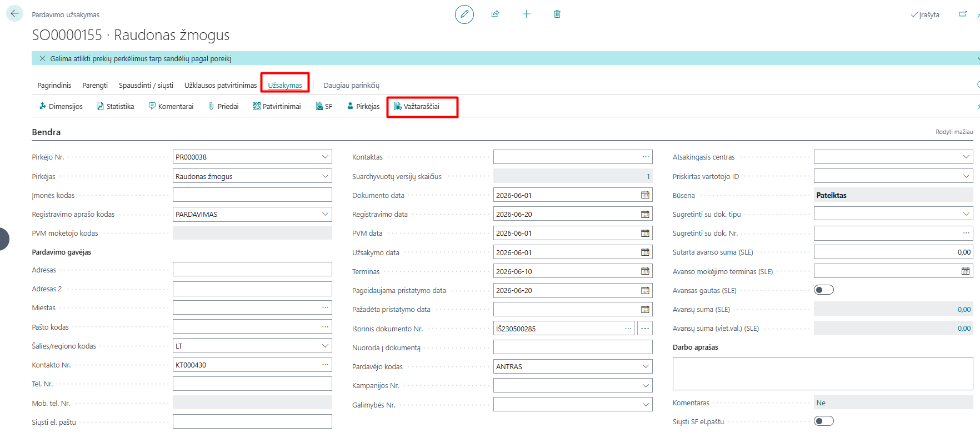The height and width of the screenshot is (442, 980).
Task: Toggle Avansas gautas (SLE) switch
Action: 824,290
